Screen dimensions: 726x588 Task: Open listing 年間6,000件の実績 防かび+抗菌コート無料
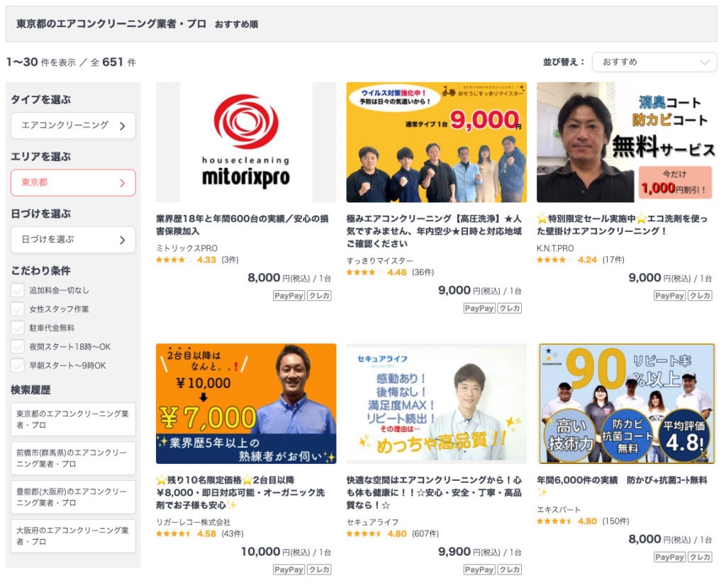click(x=622, y=486)
